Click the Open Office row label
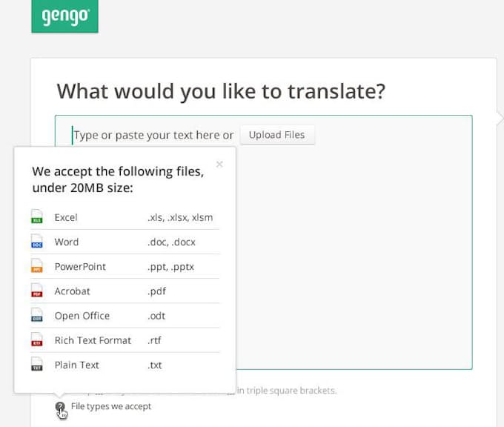This screenshot has width=504, height=427. click(82, 316)
